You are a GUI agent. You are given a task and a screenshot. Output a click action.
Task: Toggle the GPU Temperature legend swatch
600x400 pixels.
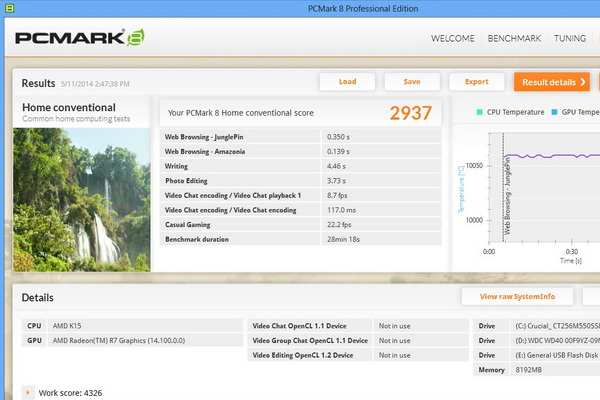pos(554,112)
